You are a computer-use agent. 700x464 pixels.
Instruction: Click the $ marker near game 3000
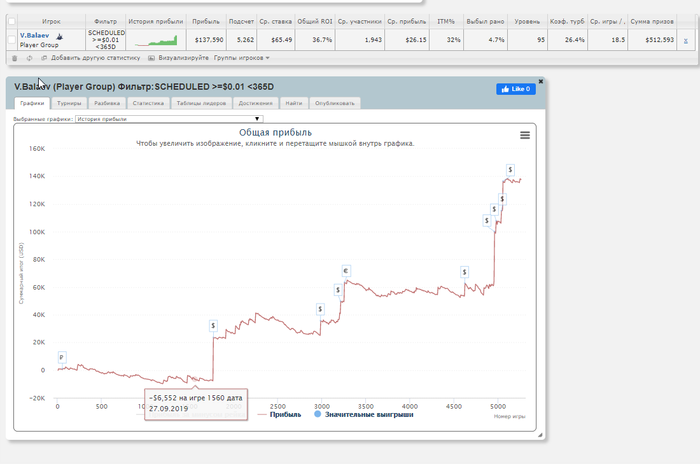320,309
